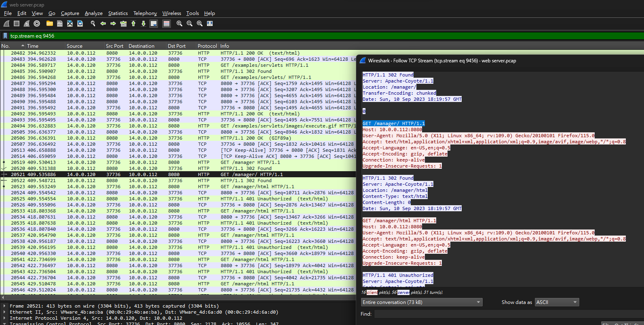Screen dimensions: 644x325
Task: Jump to the first packet
Action: pos(133,23)
